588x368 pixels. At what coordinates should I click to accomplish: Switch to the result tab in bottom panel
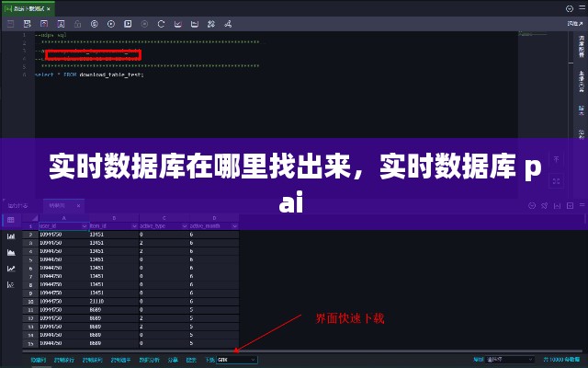click(x=57, y=206)
